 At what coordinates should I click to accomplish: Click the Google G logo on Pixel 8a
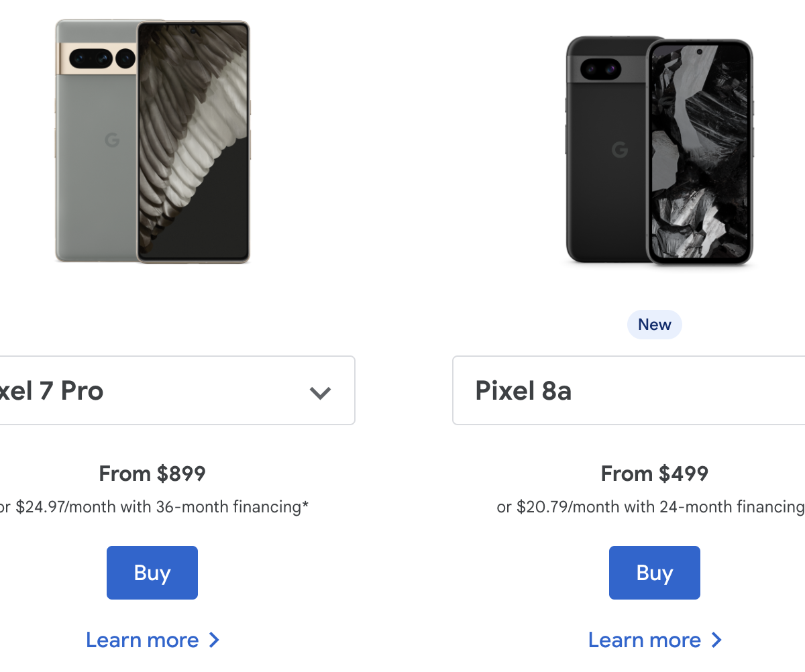620,150
